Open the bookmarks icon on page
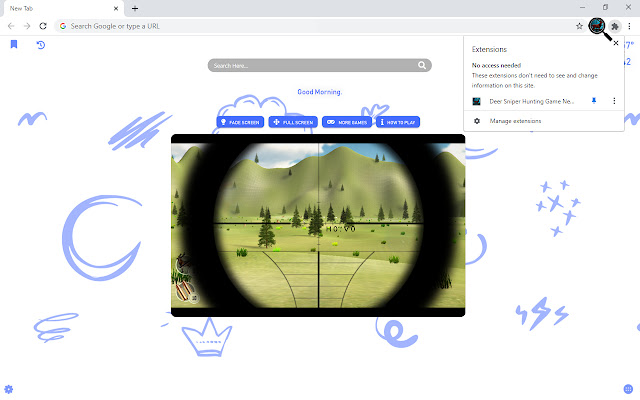 [x=14, y=44]
